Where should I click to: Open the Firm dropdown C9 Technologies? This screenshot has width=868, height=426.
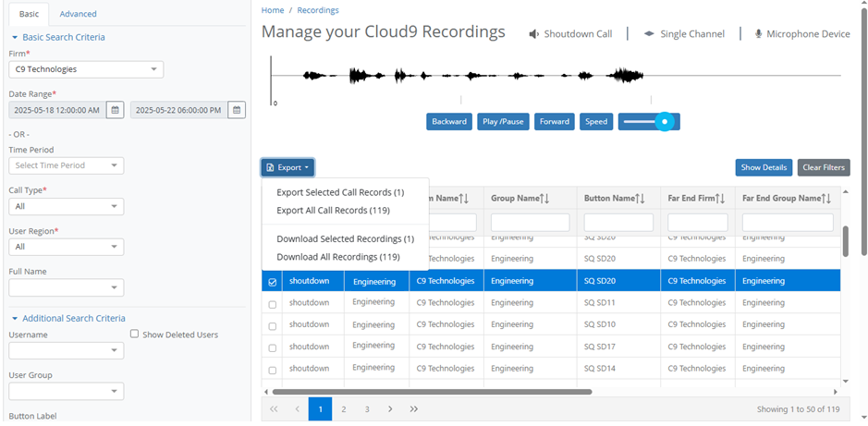pyautogui.click(x=86, y=69)
